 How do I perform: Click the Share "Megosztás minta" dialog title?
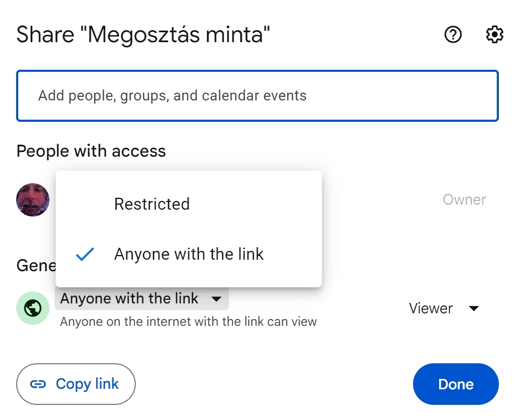(x=143, y=35)
